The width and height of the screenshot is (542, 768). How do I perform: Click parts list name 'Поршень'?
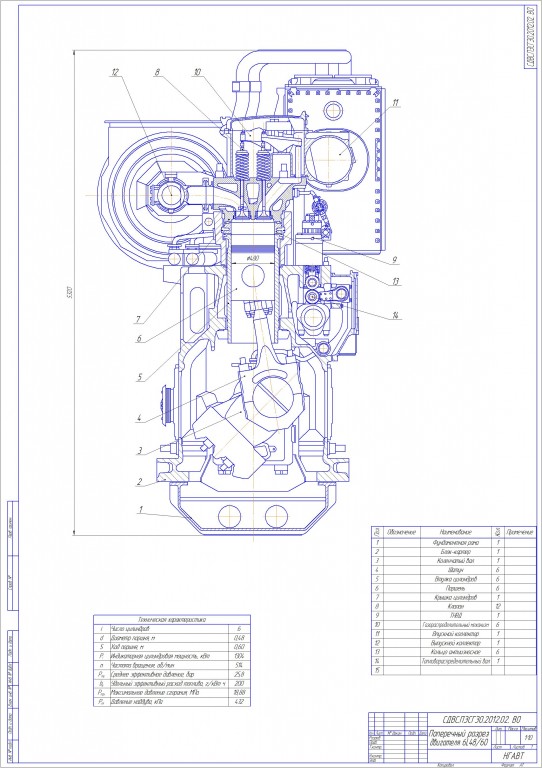[x=456, y=588]
